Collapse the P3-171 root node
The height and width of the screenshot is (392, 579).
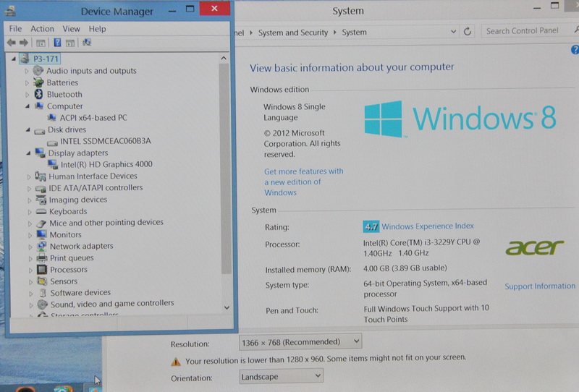coord(14,59)
